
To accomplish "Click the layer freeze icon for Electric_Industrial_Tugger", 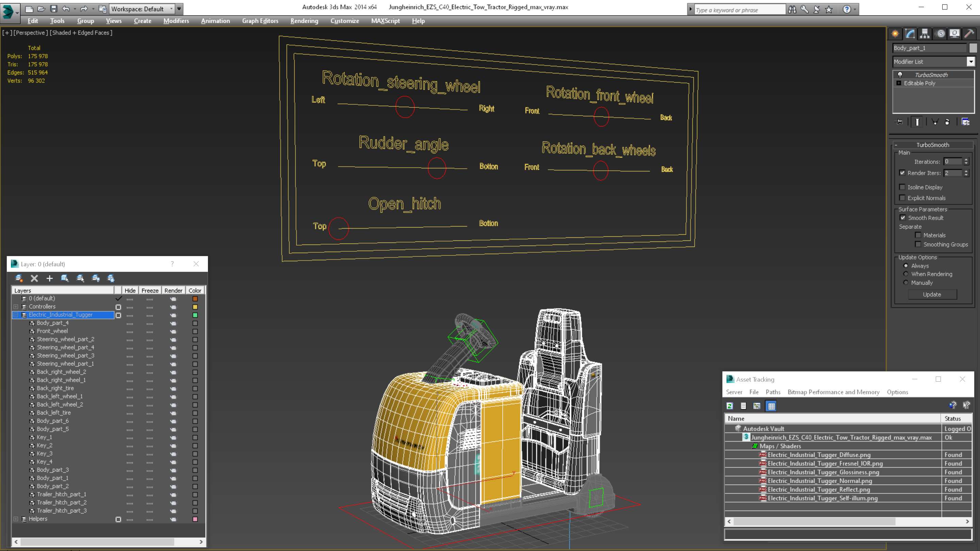I will [x=149, y=315].
